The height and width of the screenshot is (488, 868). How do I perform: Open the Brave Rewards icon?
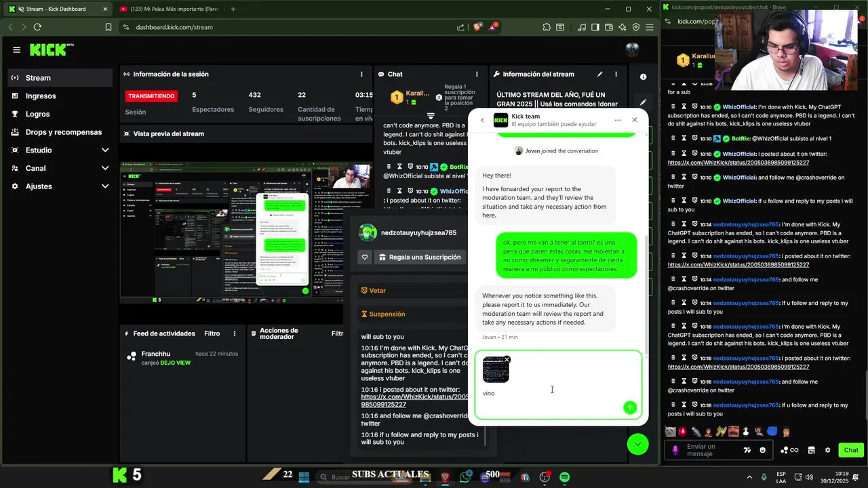click(494, 27)
